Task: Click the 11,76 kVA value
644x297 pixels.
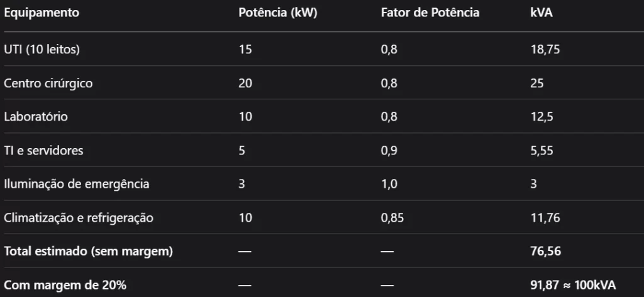Action: pyautogui.click(x=545, y=218)
